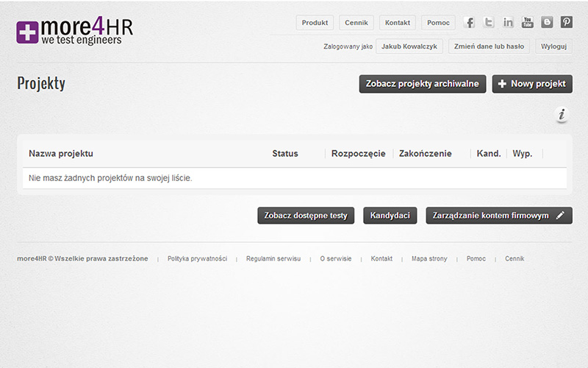Image resolution: width=588 pixels, height=368 pixels.
Task: Go to Kontakt in top navigation
Action: [398, 23]
